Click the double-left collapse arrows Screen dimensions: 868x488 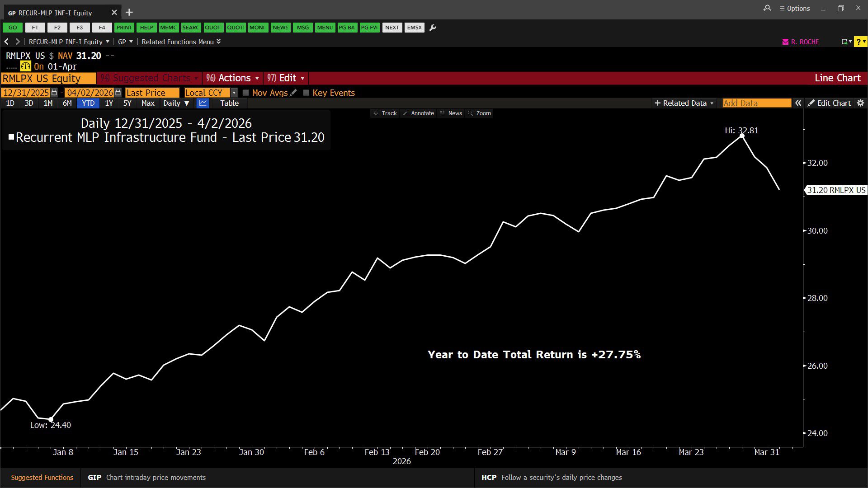click(798, 103)
